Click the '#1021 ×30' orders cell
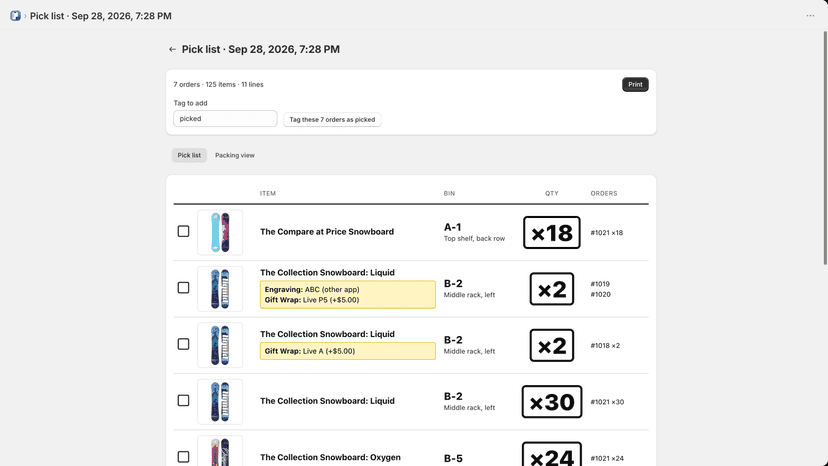The width and height of the screenshot is (828, 466). point(607,402)
